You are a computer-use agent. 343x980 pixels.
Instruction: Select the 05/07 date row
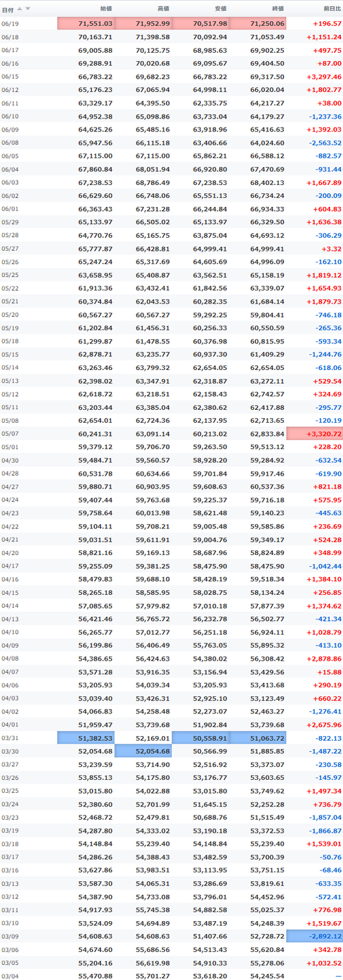click(171, 433)
